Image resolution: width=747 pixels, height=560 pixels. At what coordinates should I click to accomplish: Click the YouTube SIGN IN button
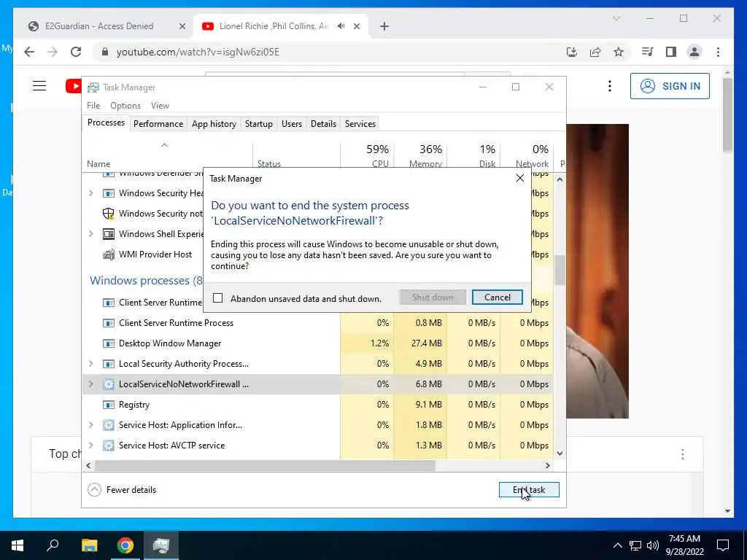click(670, 86)
